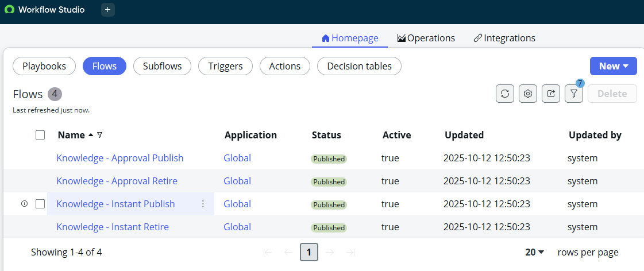This screenshot has width=644, height=271.
Task: Click the refresh list icon
Action: click(505, 94)
